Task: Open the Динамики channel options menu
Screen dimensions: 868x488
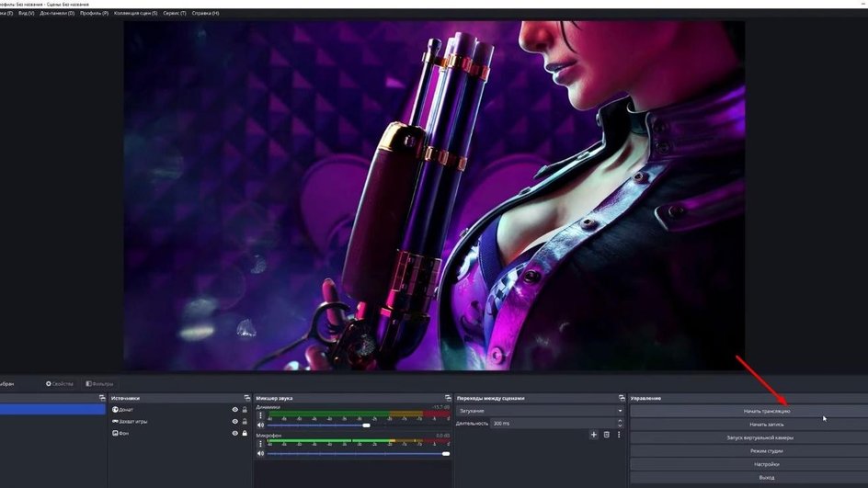Action: pos(261,415)
